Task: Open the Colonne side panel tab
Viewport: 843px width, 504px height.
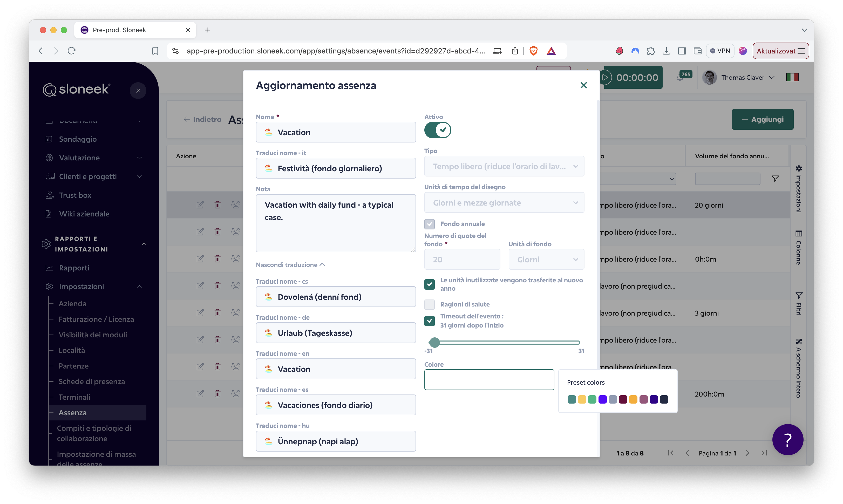Action: tap(799, 248)
